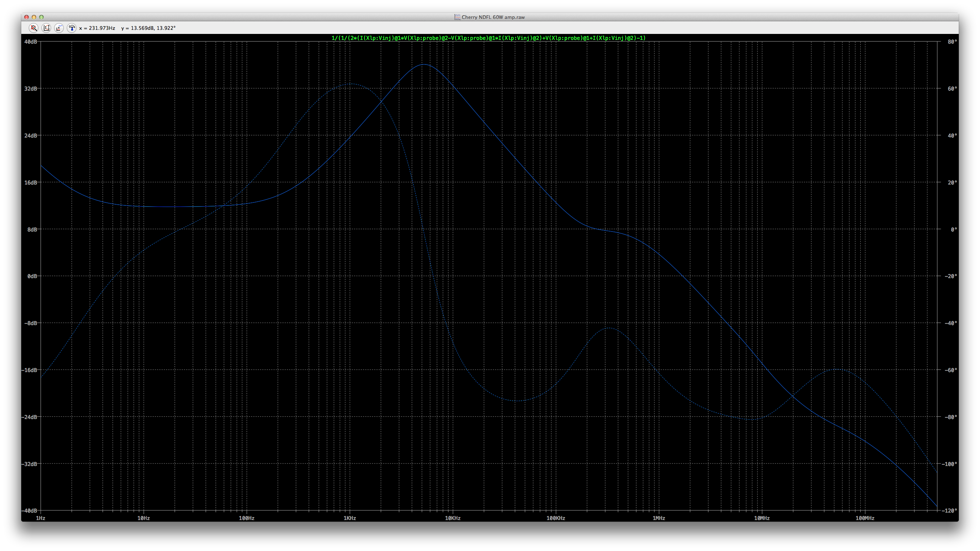Click the 40° phase axis label
980x551 pixels.
pos(952,135)
